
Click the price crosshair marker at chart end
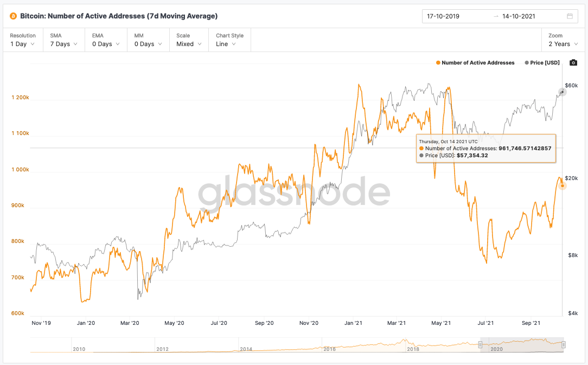click(x=563, y=92)
